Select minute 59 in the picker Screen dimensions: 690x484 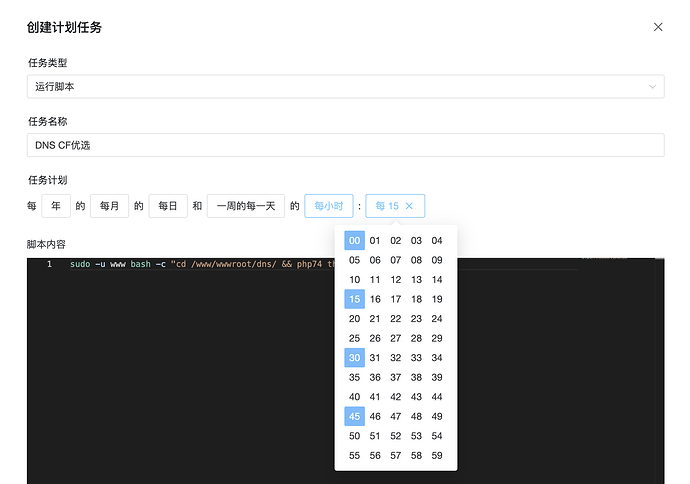coord(437,455)
